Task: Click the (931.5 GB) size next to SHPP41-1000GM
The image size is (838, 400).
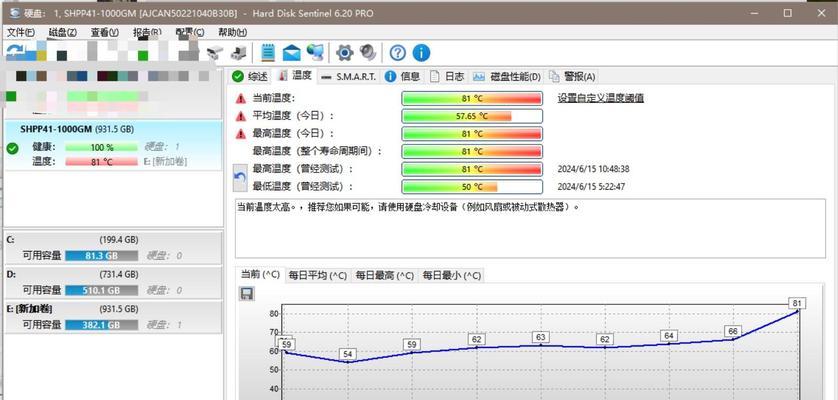Action: pyautogui.click(x=114, y=129)
